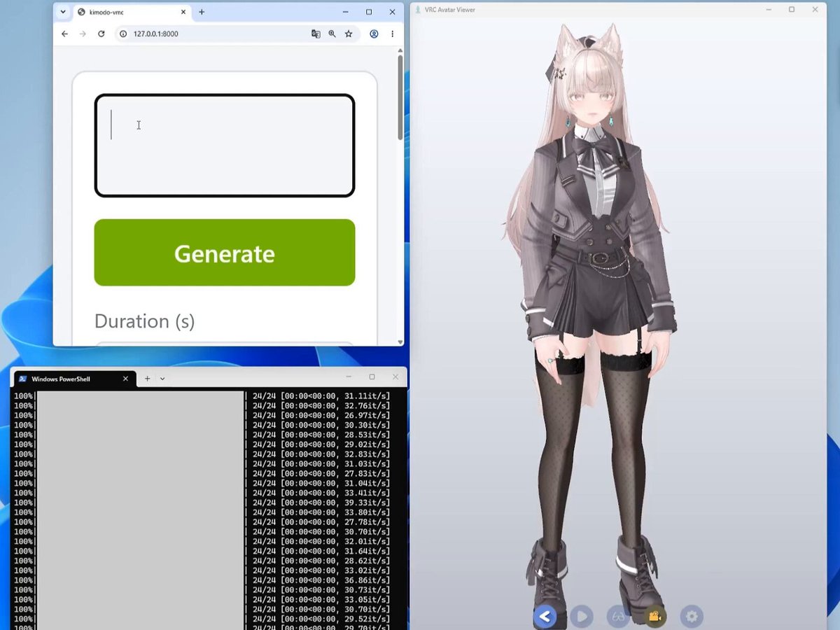This screenshot has width=840, height=630.
Task: Reload the kimodo-vmc page
Action: [101, 34]
